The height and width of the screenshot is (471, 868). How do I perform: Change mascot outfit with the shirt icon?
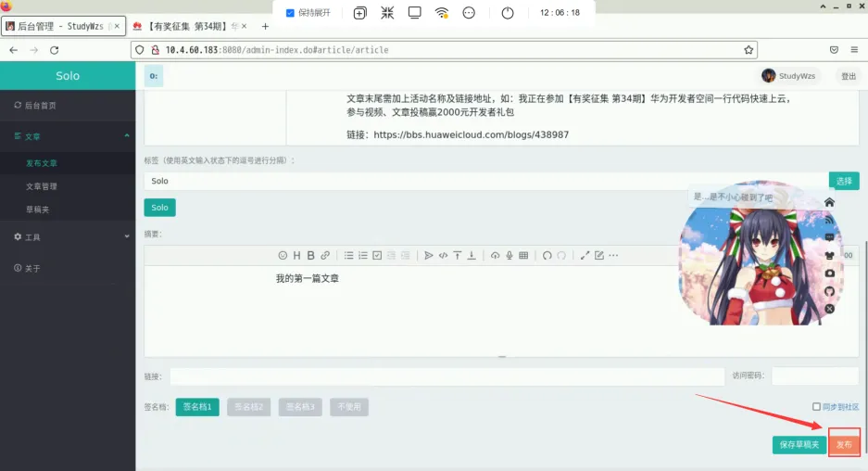[x=829, y=256]
